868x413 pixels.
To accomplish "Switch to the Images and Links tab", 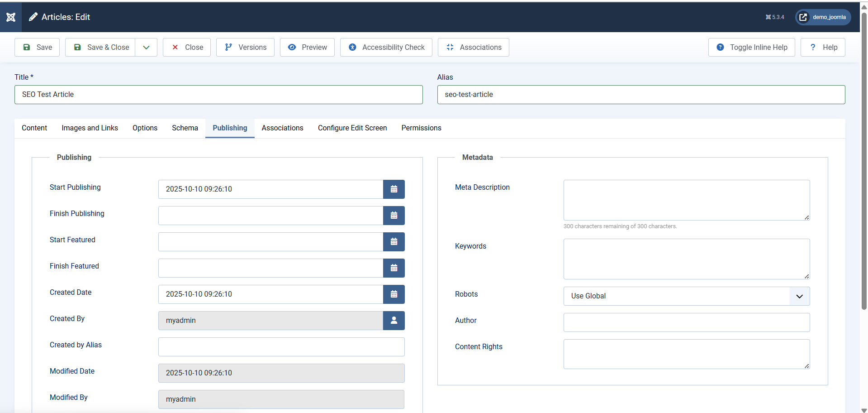I will [90, 128].
